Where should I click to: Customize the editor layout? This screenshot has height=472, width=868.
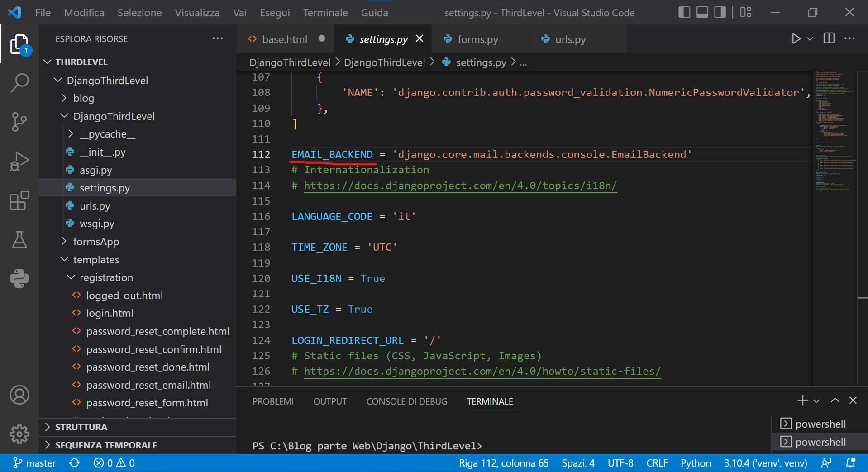746,12
